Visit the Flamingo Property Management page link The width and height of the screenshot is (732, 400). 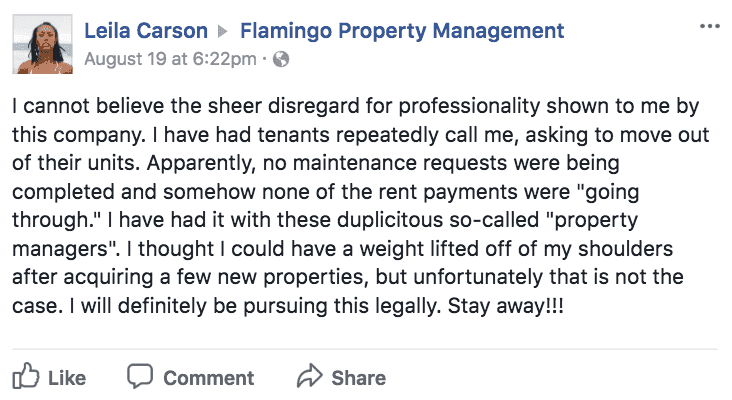pyautogui.click(x=402, y=31)
